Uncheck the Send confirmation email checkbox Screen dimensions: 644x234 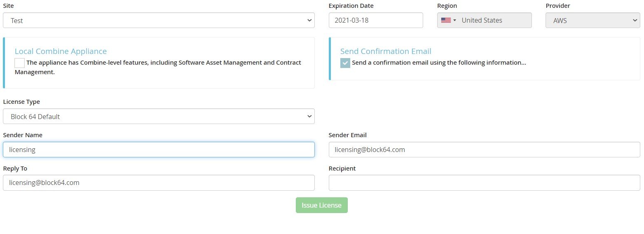pyautogui.click(x=345, y=63)
